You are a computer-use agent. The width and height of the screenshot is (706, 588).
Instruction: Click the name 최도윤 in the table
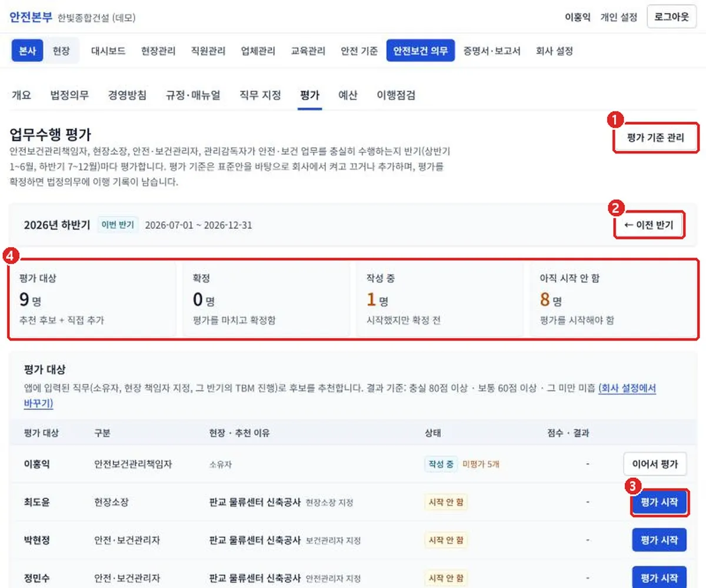point(36,503)
